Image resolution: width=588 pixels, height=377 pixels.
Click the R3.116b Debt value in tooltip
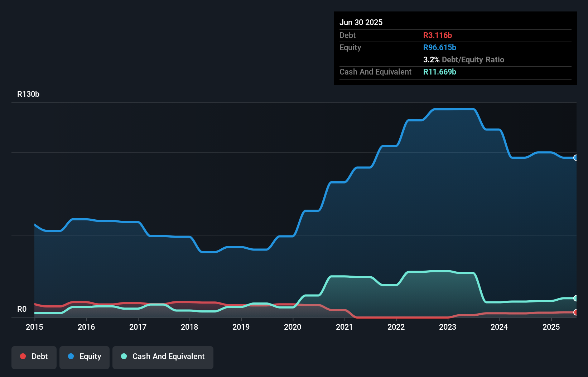[437, 35]
